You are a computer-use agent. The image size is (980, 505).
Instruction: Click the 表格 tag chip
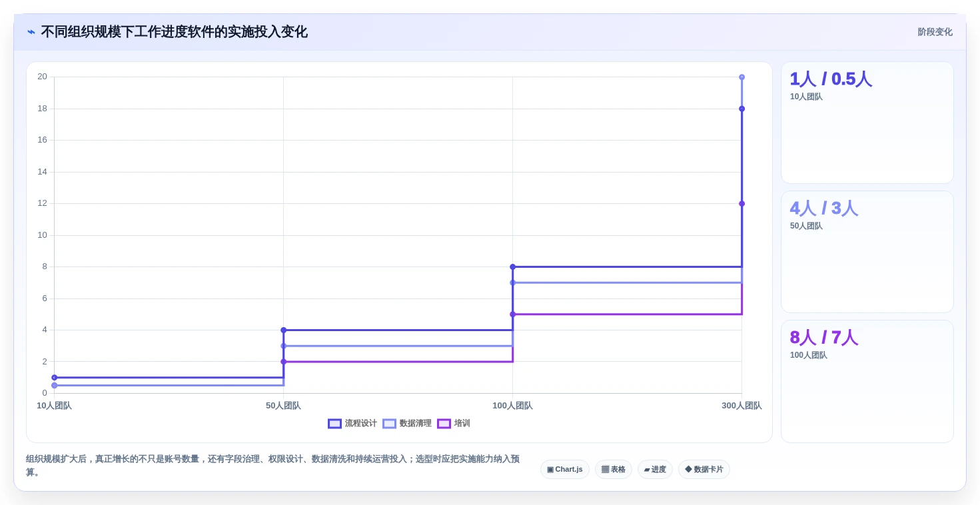pyautogui.click(x=614, y=470)
